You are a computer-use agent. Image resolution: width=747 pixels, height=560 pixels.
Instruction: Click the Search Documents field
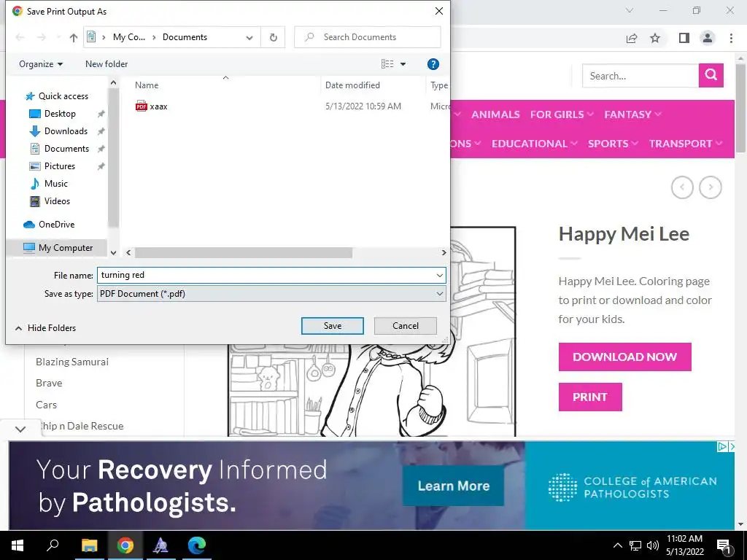click(368, 37)
